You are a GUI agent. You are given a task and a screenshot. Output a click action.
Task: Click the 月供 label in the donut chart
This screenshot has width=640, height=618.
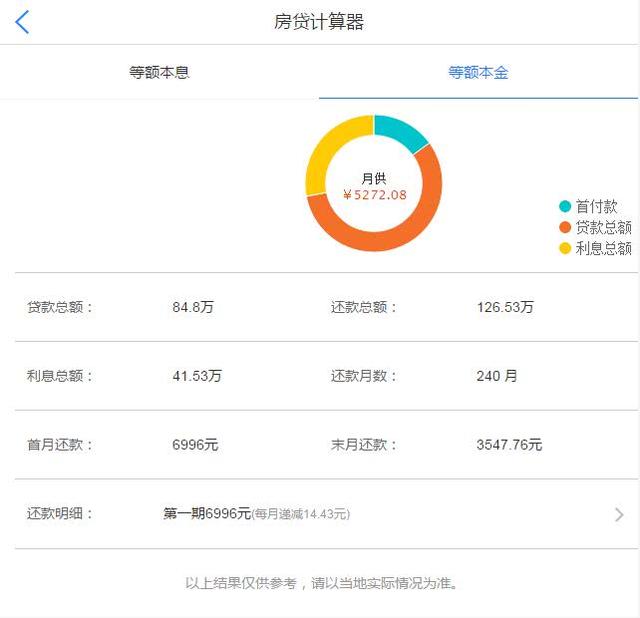point(374,178)
